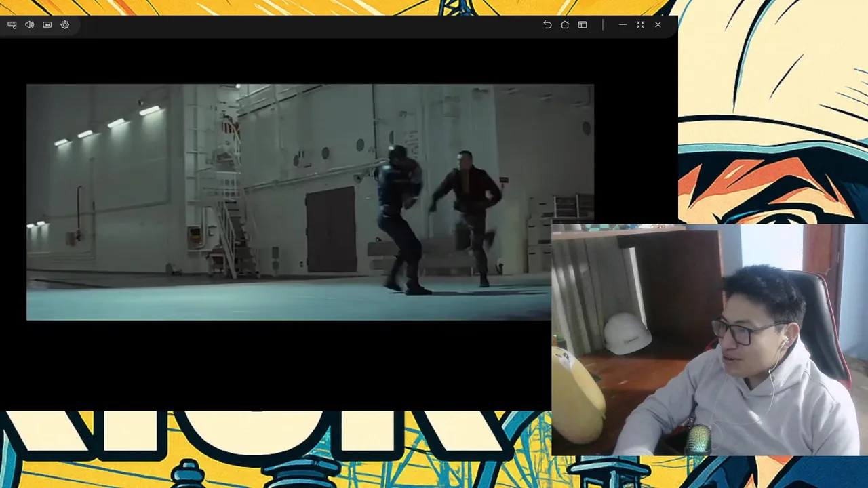Go to the home icon
This screenshot has width=868, height=488.
pos(565,24)
